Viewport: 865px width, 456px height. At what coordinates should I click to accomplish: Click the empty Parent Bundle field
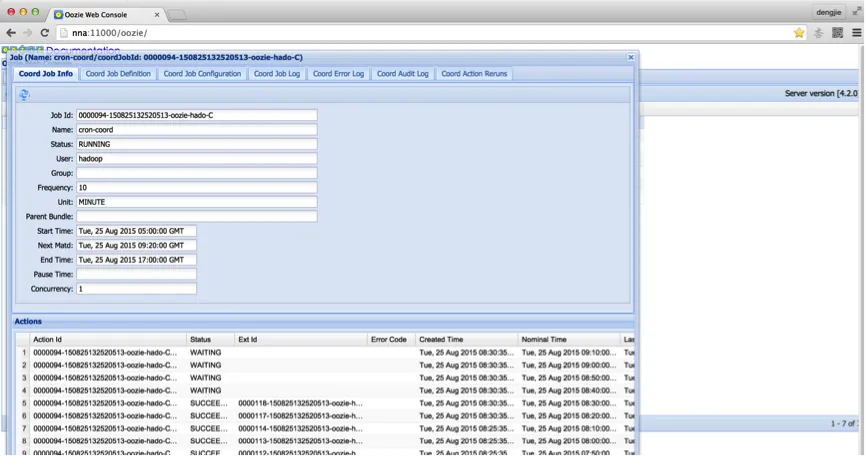click(197, 217)
